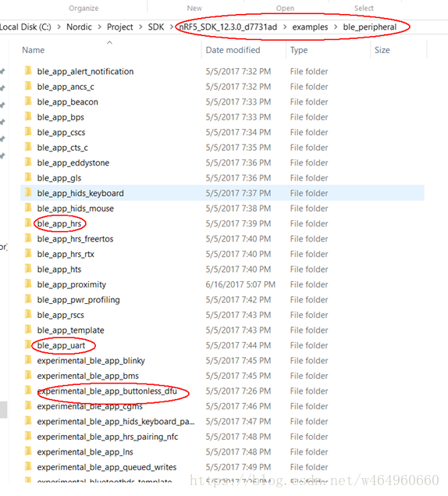The width and height of the screenshot is (448, 496).
Task: Expand the chevron after examples in the path
Action: (x=336, y=27)
